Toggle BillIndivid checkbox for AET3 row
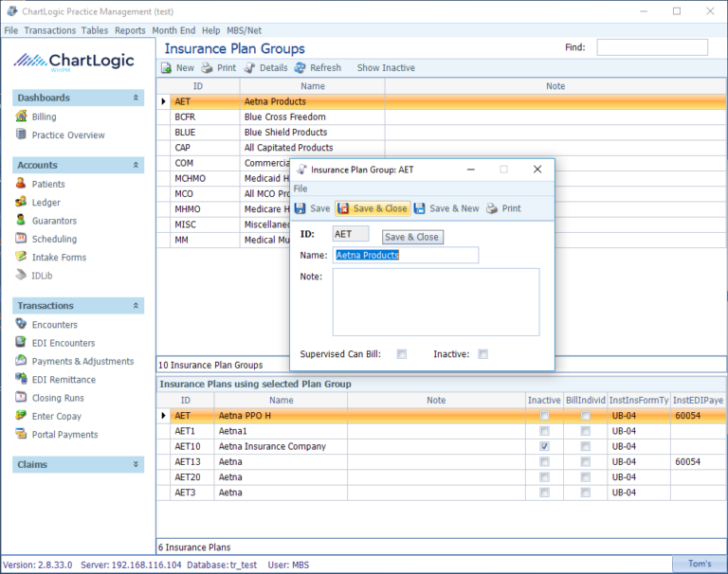The image size is (728, 574). coord(586,493)
